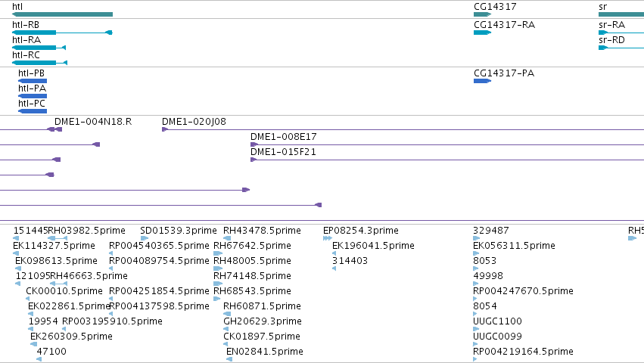The width and height of the screenshot is (644, 363).
Task: Click the DME1-008E17 clone label
Action: coord(283,137)
